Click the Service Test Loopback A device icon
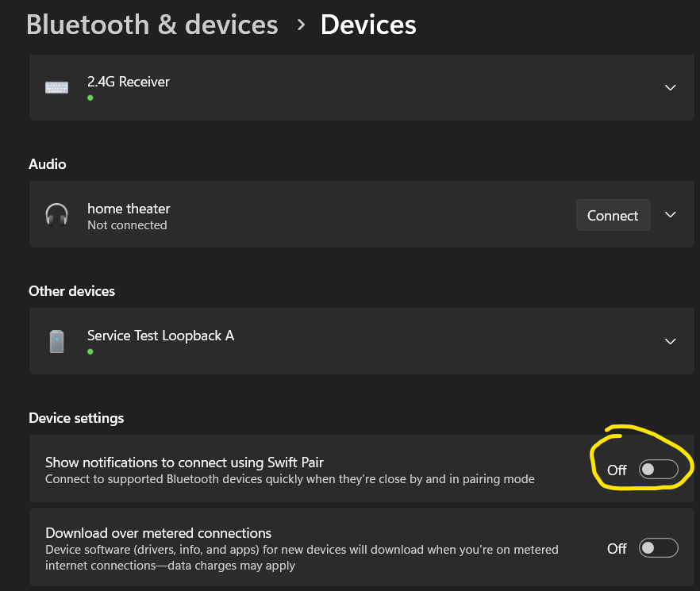 (56, 341)
